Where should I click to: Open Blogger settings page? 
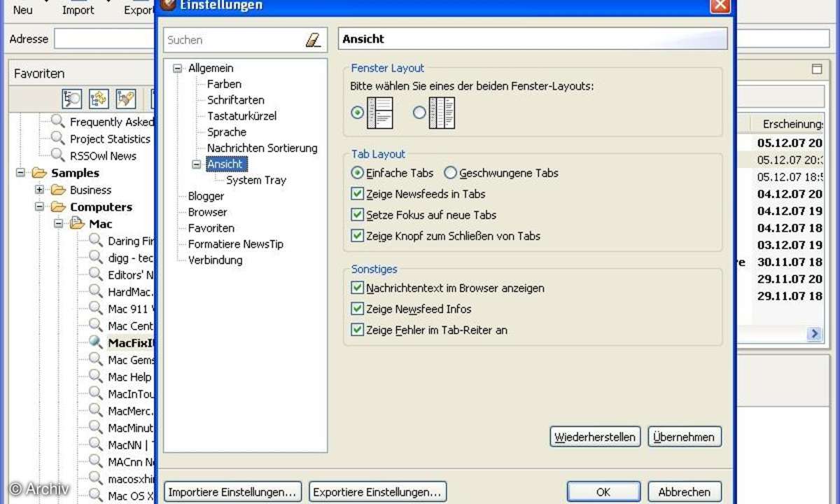[206, 196]
